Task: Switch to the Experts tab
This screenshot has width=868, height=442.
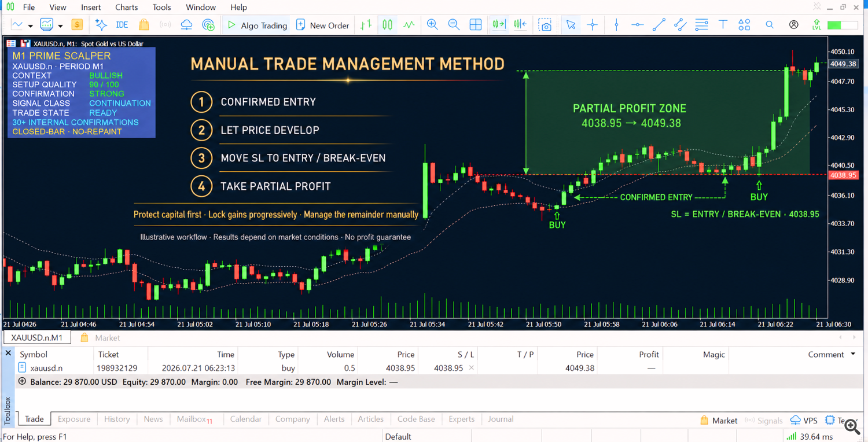Action: tap(461, 419)
